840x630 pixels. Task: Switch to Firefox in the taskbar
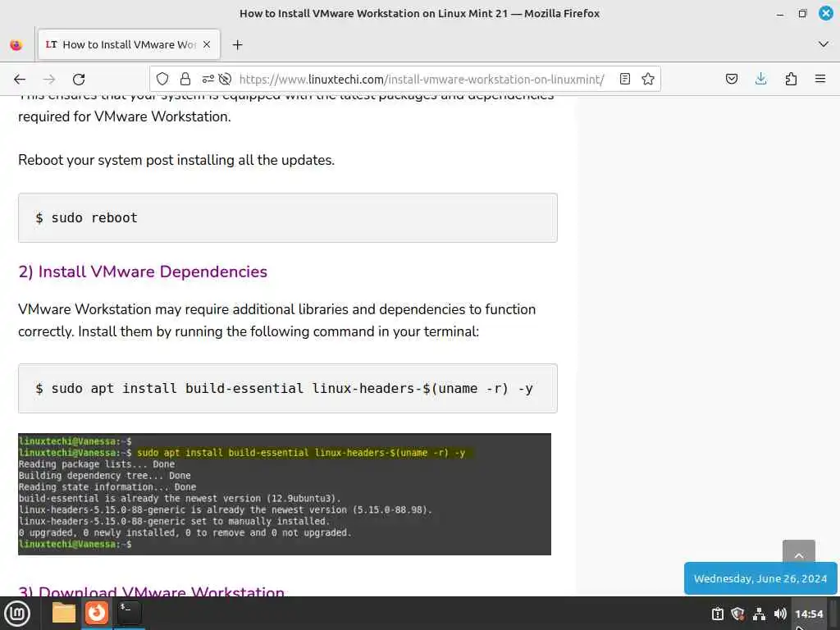(97, 613)
